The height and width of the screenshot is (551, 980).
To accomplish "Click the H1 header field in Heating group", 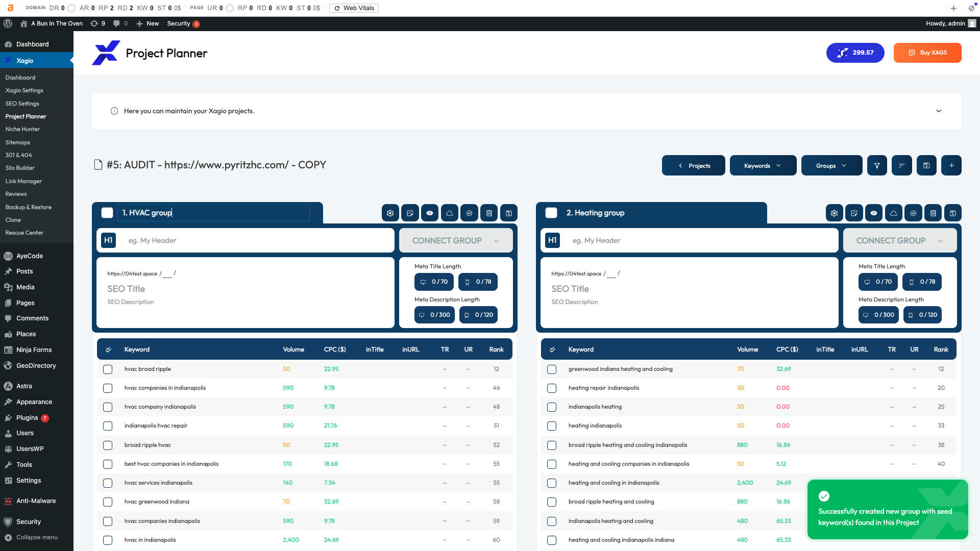I will coord(702,240).
